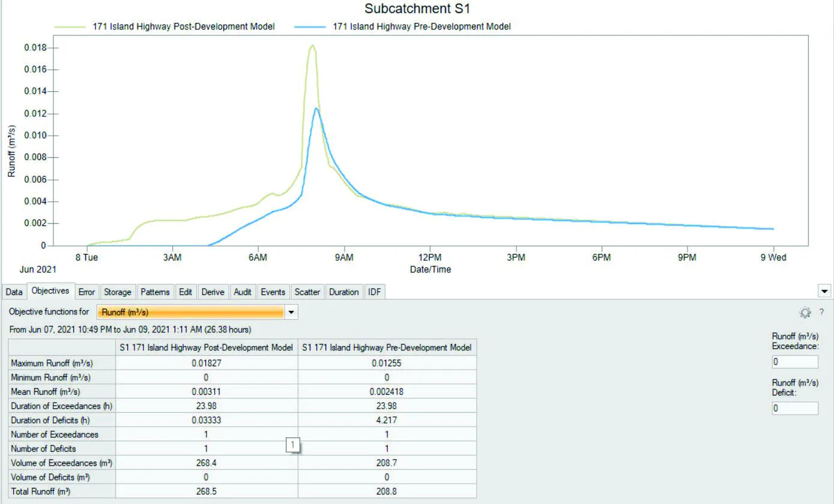Select the Duration tab
Screen dimensions: 834x504
[x=344, y=292]
